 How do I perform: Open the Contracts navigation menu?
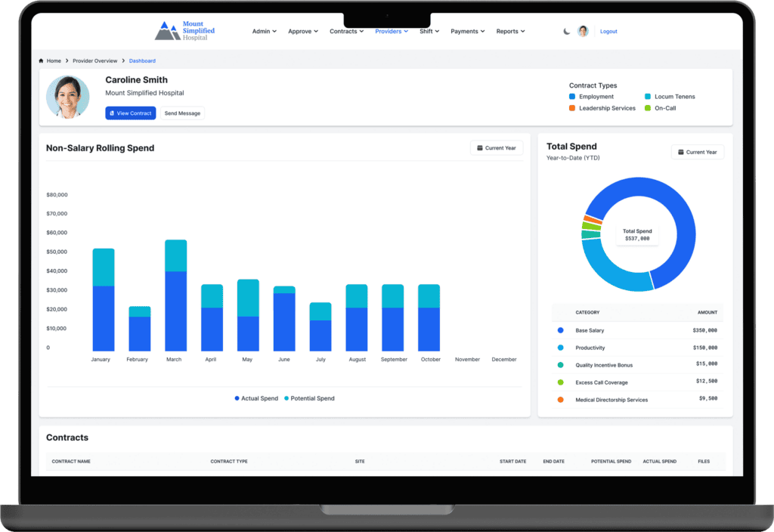(346, 32)
